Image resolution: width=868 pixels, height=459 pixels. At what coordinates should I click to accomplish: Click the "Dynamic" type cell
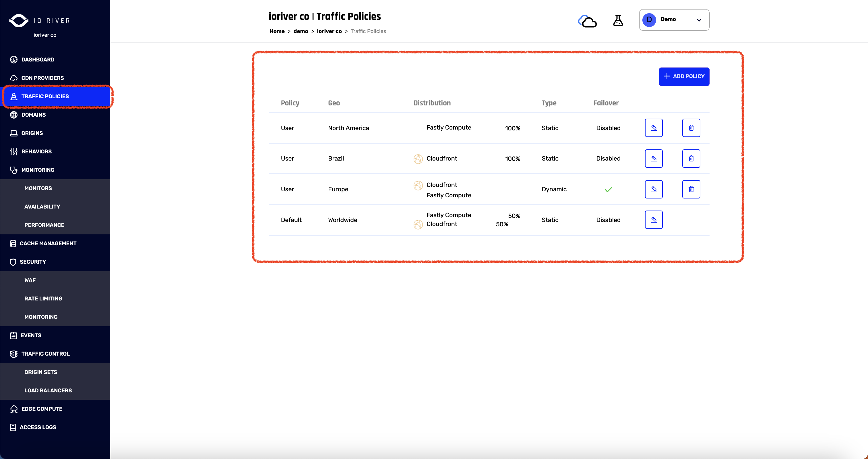[554, 189]
